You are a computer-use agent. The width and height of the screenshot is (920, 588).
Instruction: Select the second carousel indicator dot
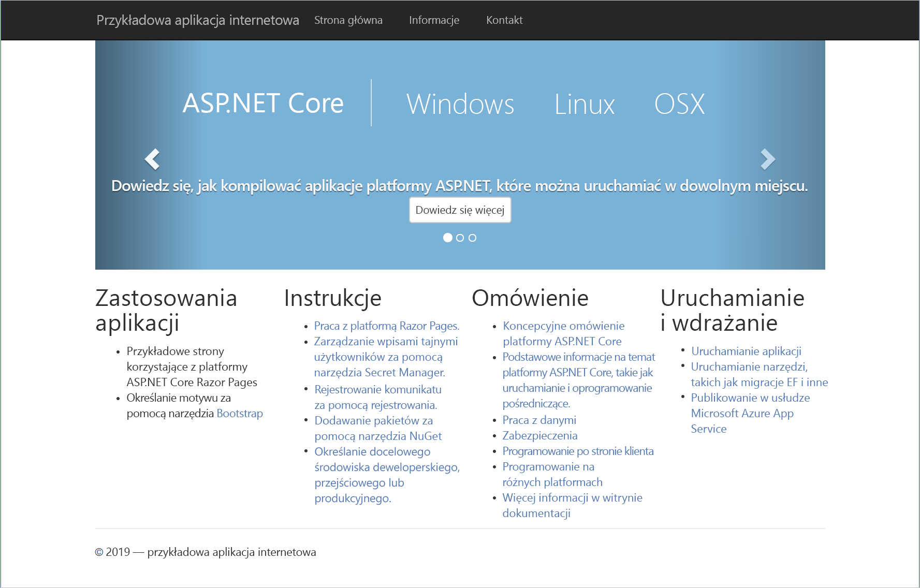460,238
